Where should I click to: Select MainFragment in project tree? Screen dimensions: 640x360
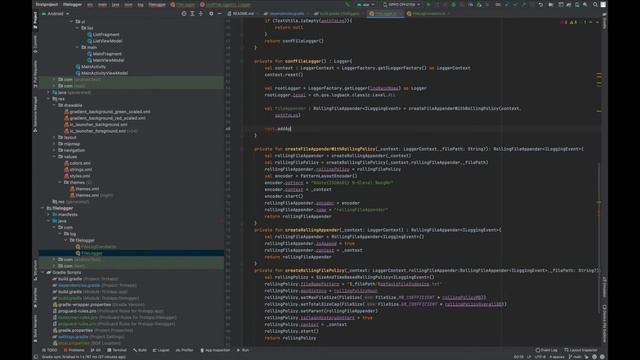107,54
